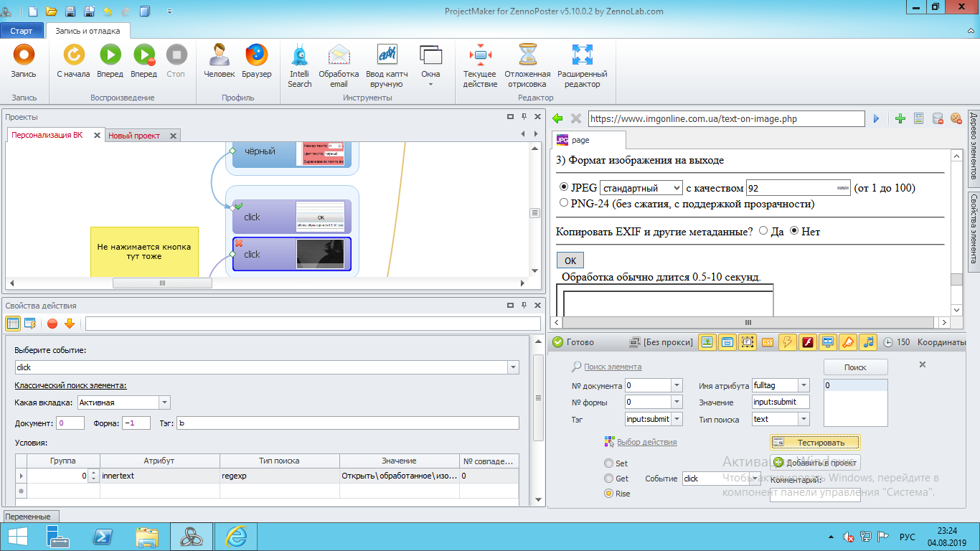Open the Браузер profile settings
This screenshot has width=980, height=551.
(256, 61)
